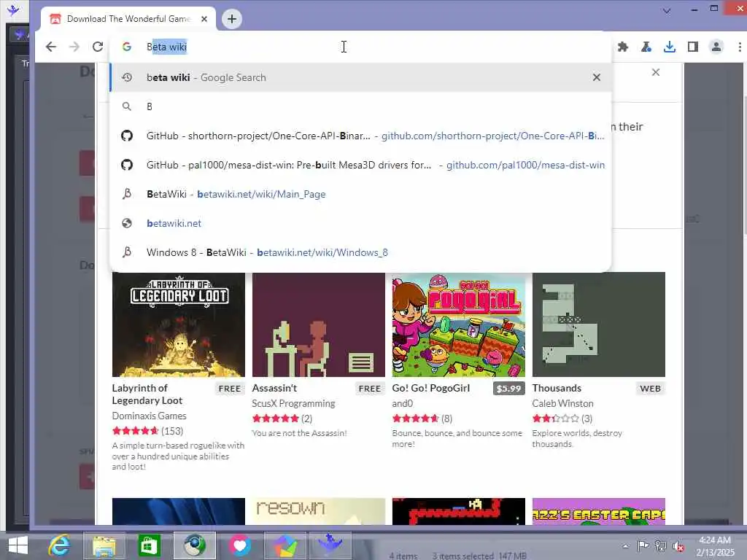Choose the Windows 8 BetaWiki suggestion

(360, 252)
